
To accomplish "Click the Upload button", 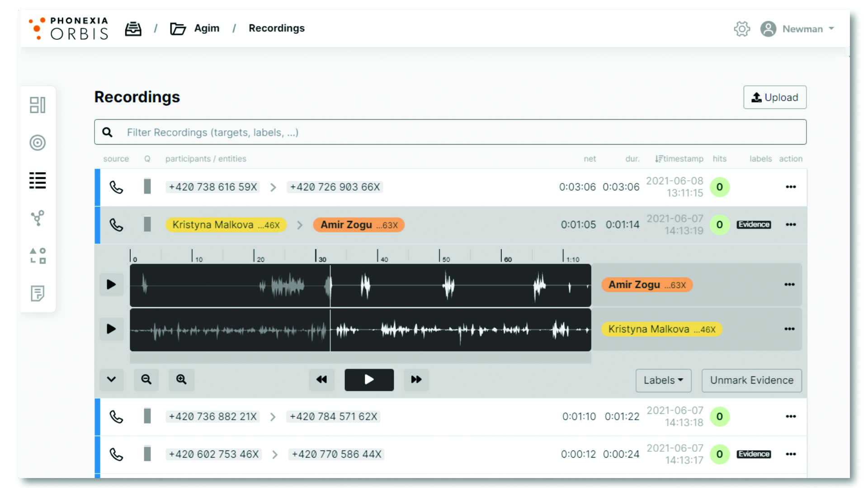I will [x=774, y=98].
